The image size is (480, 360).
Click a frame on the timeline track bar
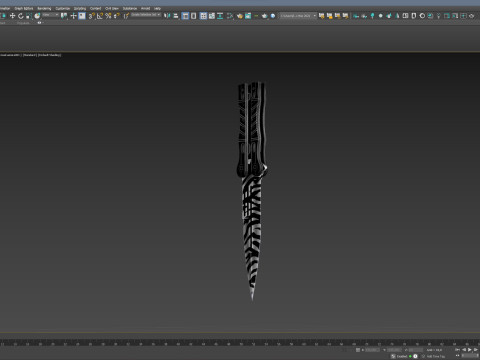coord(240,343)
